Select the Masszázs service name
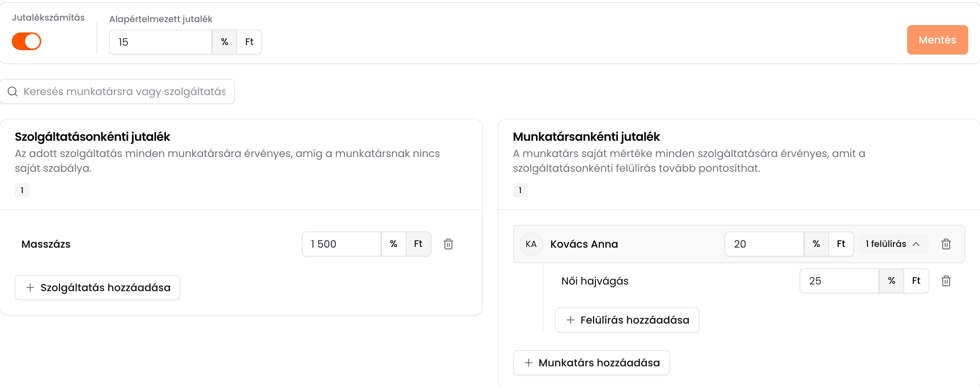 [46, 244]
